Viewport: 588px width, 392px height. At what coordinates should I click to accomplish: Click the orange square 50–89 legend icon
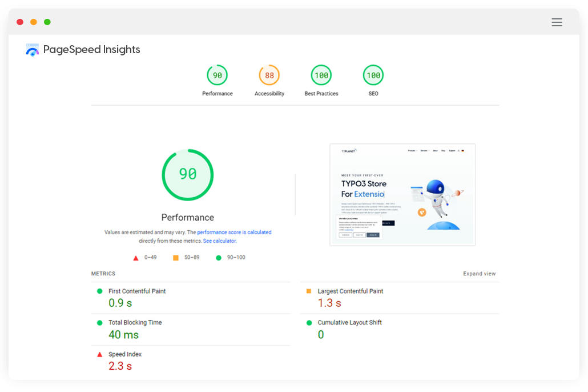[x=175, y=258]
